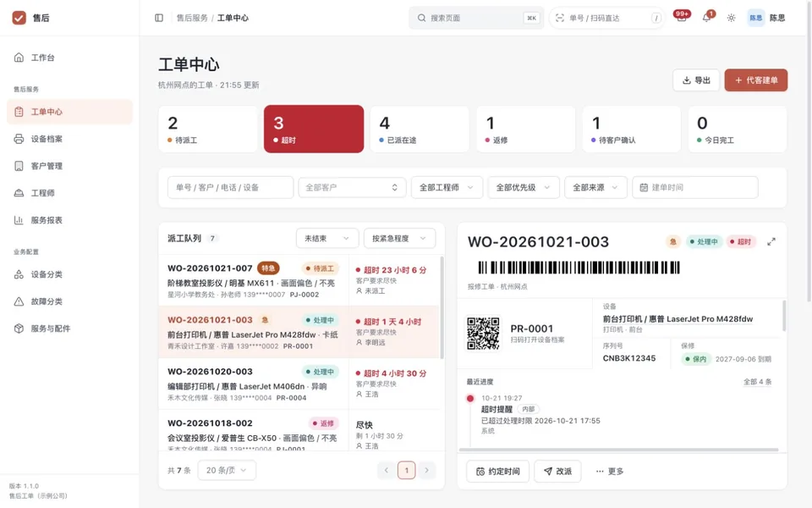Go to next page arrow
812x508 pixels.
[426, 470]
